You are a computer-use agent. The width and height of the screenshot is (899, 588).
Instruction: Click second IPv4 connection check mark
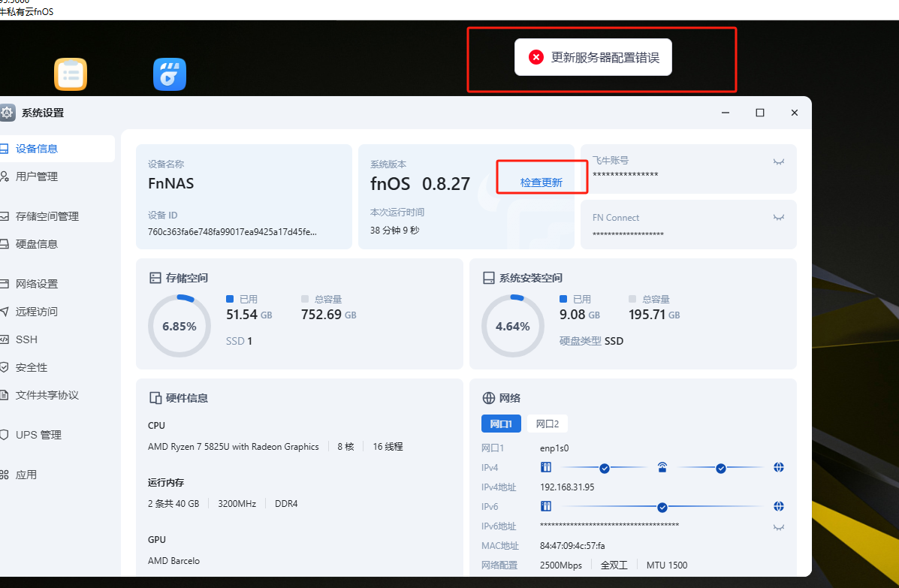pyautogui.click(x=721, y=469)
